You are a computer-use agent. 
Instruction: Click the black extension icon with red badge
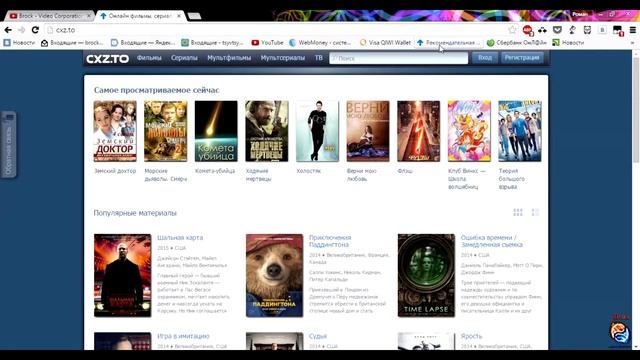[x=618, y=30]
